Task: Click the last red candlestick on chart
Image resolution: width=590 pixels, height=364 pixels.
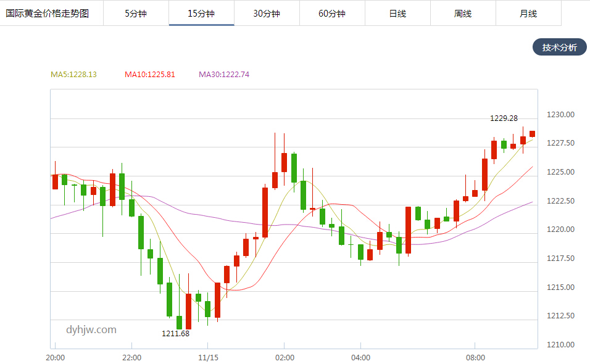Action: coord(532,134)
